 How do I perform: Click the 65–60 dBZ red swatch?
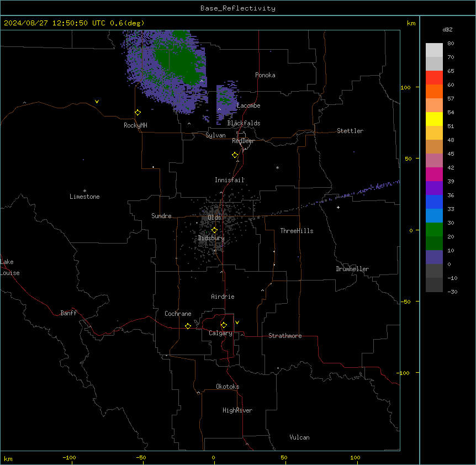click(434, 78)
